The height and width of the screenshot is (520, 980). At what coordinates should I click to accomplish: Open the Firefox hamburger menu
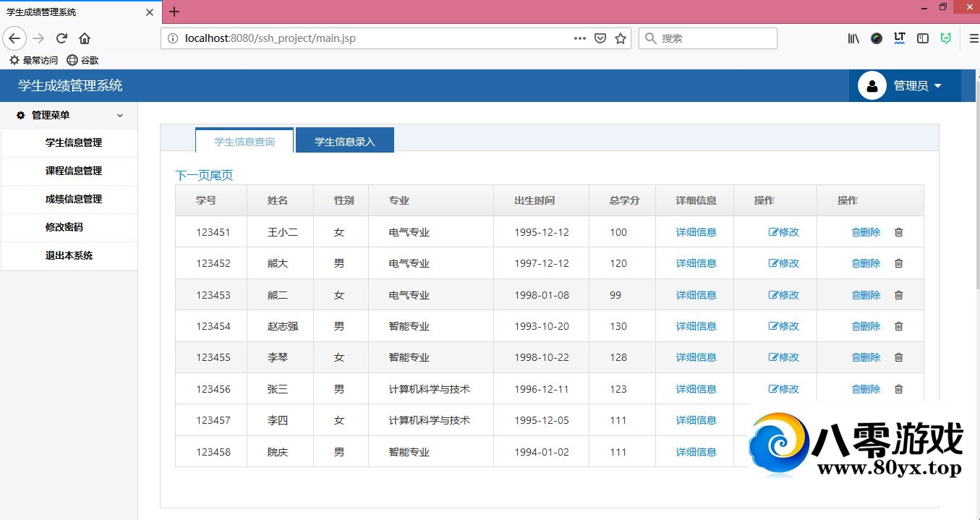point(973,38)
